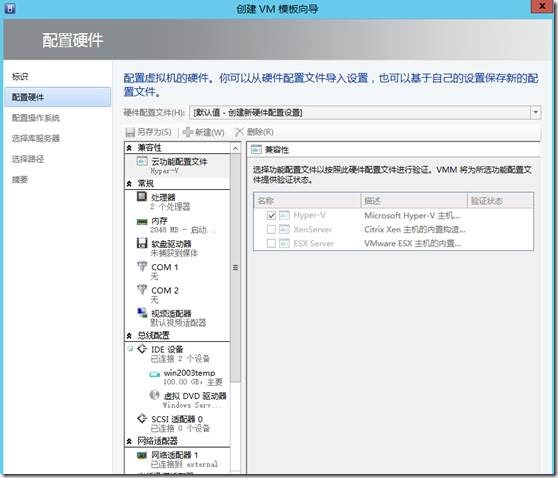The width and height of the screenshot is (558, 478).
Task: Select the win2003temp disk icon
Action: click(x=154, y=374)
